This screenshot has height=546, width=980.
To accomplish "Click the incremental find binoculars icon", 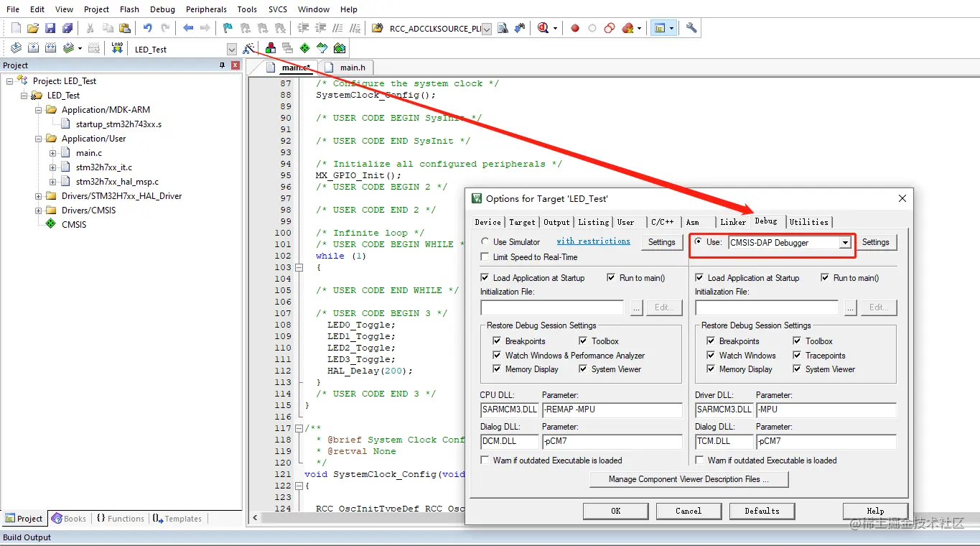I will (x=520, y=28).
